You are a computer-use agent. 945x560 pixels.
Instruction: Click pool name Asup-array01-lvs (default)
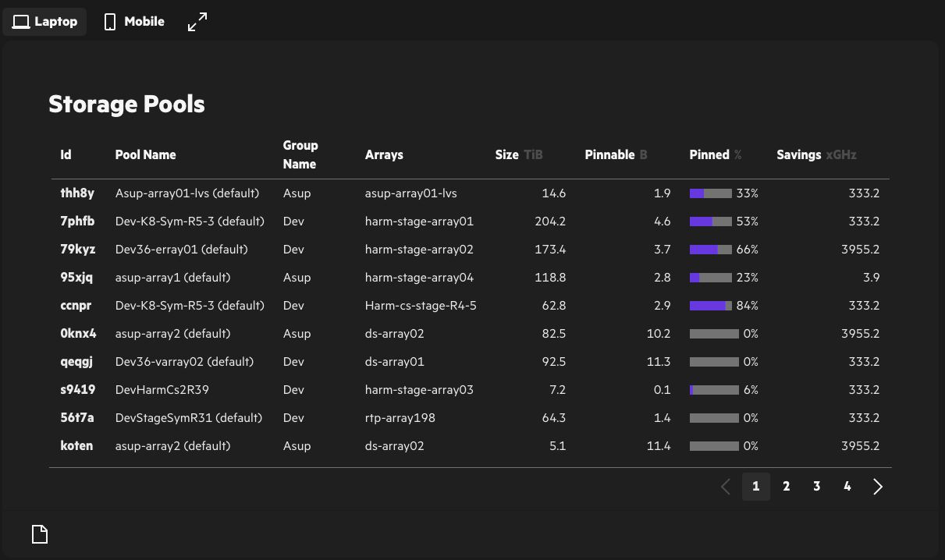coord(187,193)
